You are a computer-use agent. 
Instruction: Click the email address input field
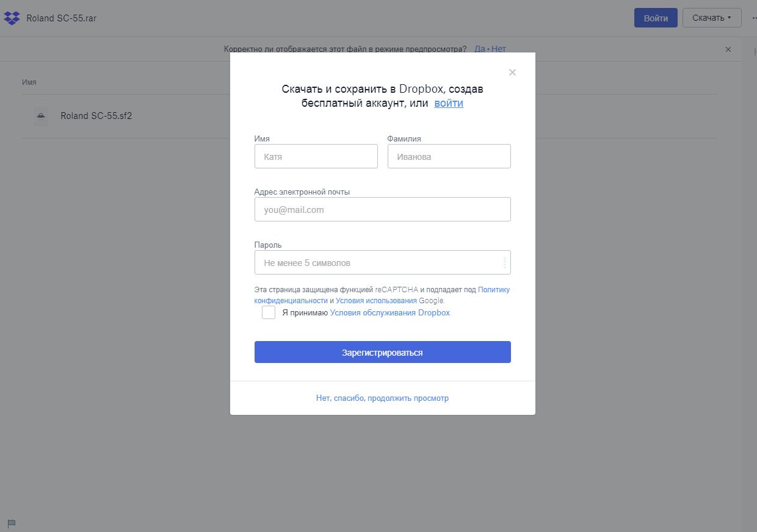point(382,209)
